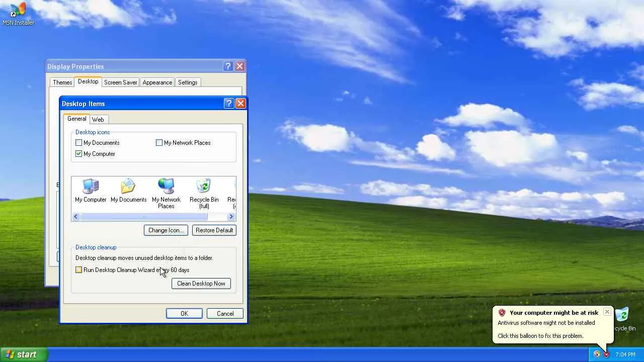Click the round multicolored system tray icon

click(x=597, y=354)
